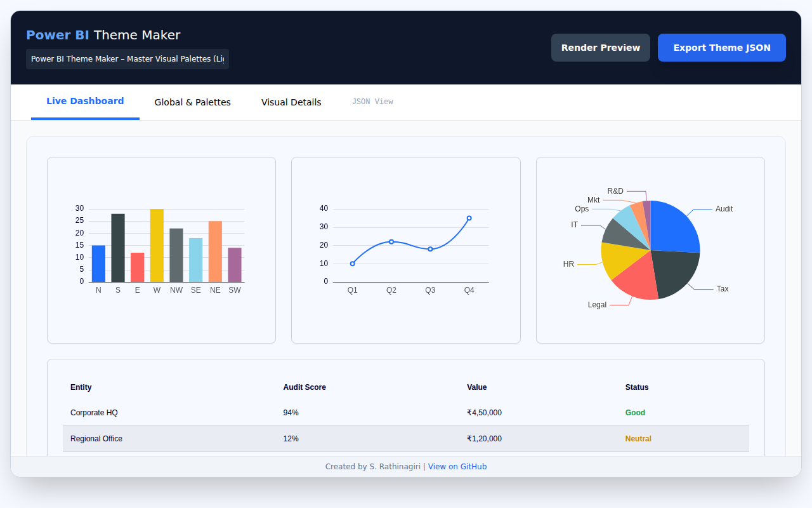The width and height of the screenshot is (812, 508).
Task: Click the blue N bar
Action: click(98, 264)
